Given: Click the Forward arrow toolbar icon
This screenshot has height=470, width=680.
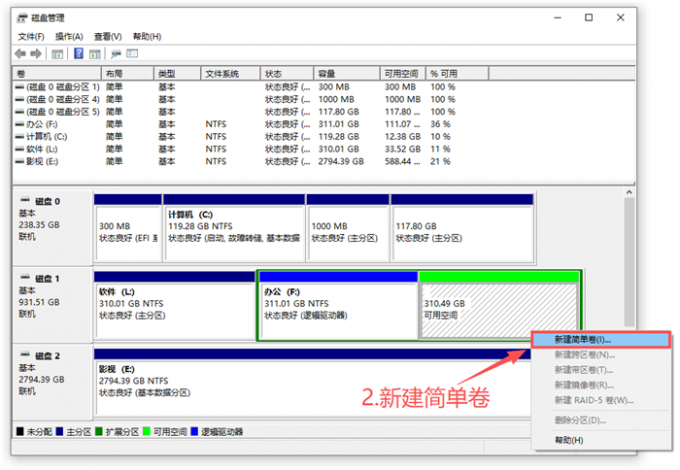Looking at the screenshot, I should click(x=36, y=53).
